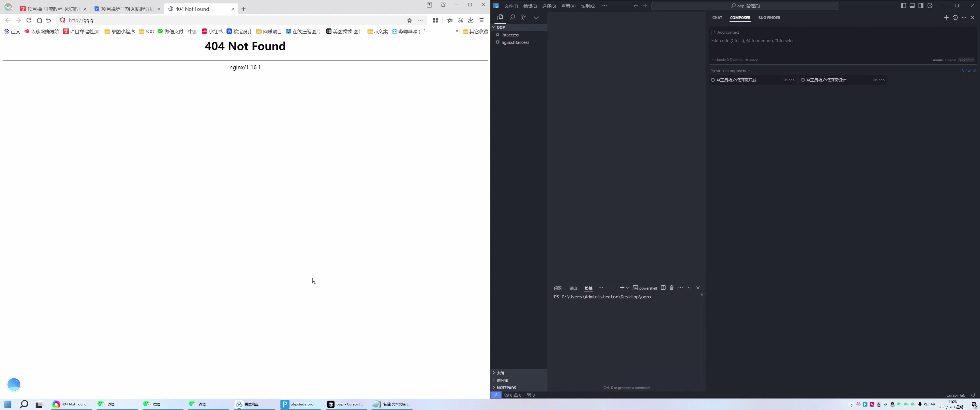Click the new composer plus icon
Image resolution: width=980 pixels, height=410 pixels.
tap(946, 17)
